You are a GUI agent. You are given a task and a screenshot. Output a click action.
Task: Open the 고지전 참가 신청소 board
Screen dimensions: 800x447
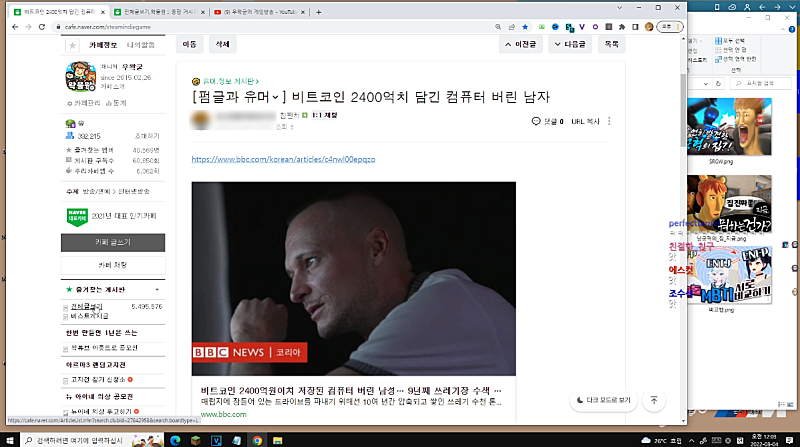[x=98, y=380]
